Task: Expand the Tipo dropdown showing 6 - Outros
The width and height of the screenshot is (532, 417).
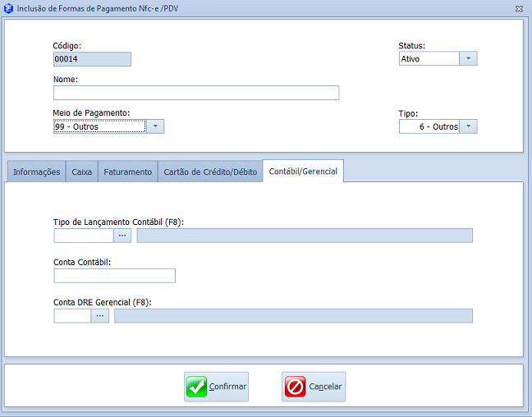Action: (467, 126)
